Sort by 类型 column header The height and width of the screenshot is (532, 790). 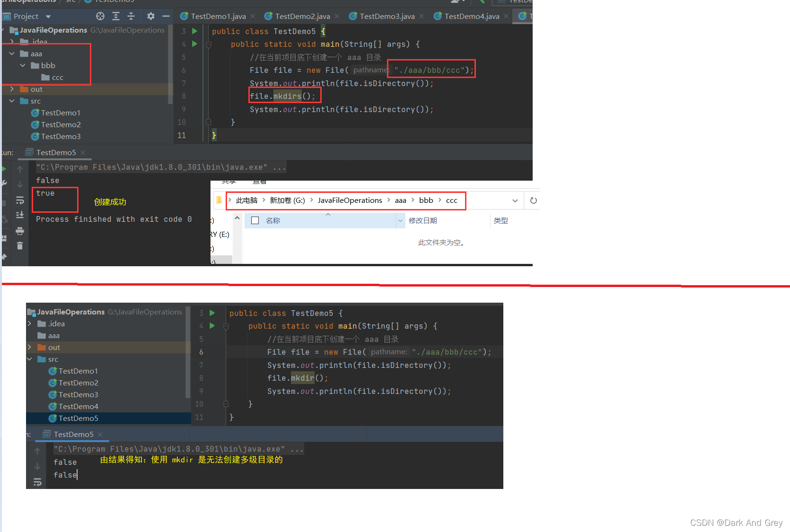coord(500,220)
